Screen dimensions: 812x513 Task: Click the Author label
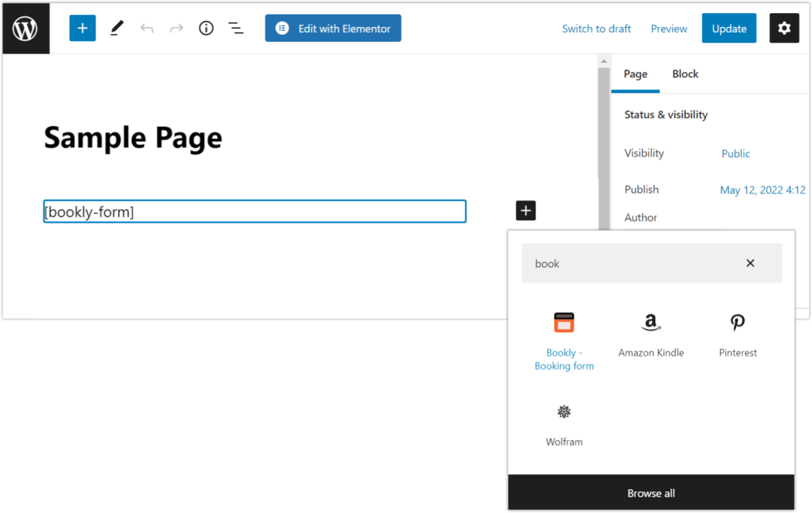640,217
